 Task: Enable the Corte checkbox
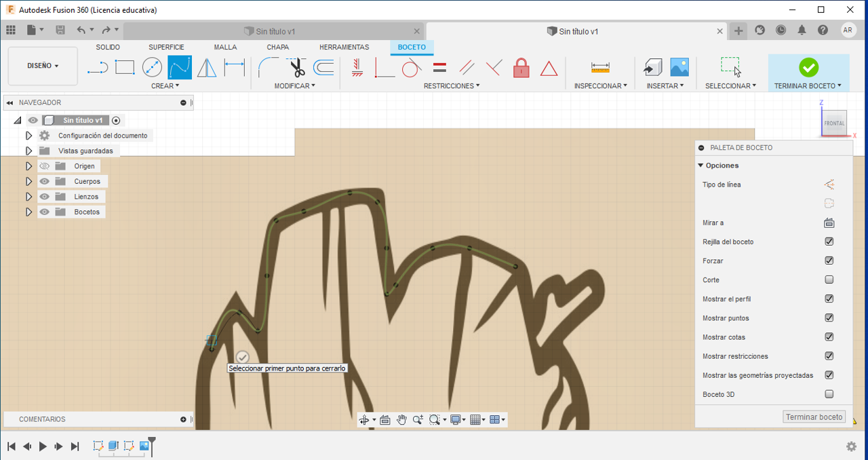pyautogui.click(x=829, y=280)
